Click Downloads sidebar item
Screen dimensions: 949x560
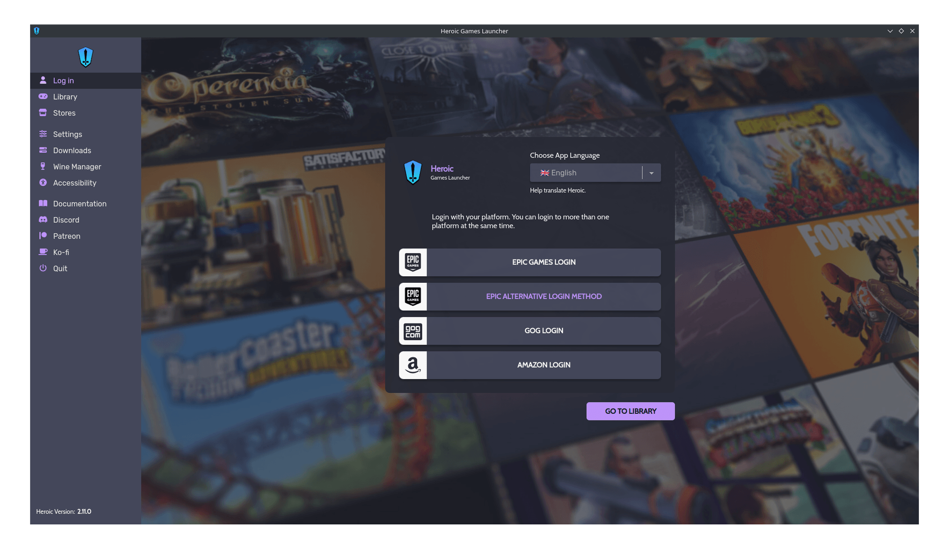point(72,150)
